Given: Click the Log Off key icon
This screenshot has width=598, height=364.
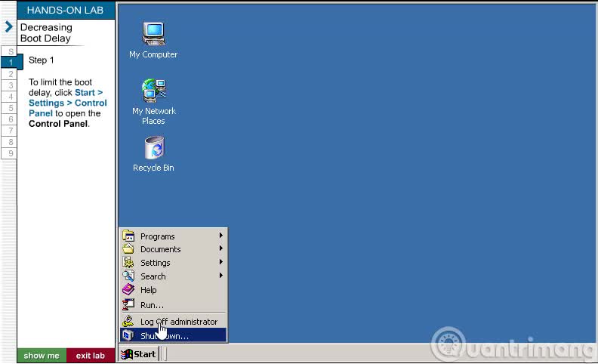Looking at the screenshot, I should click(x=128, y=321).
